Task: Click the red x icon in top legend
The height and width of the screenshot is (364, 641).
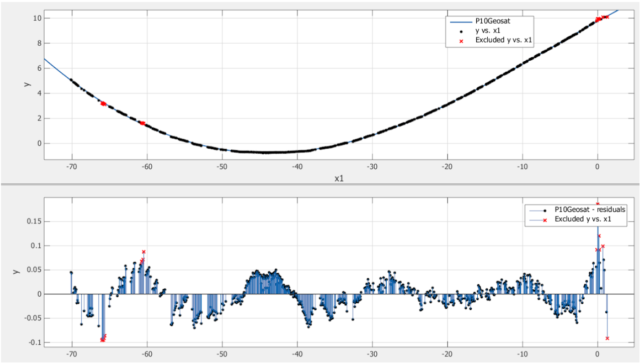Action: tap(461, 41)
